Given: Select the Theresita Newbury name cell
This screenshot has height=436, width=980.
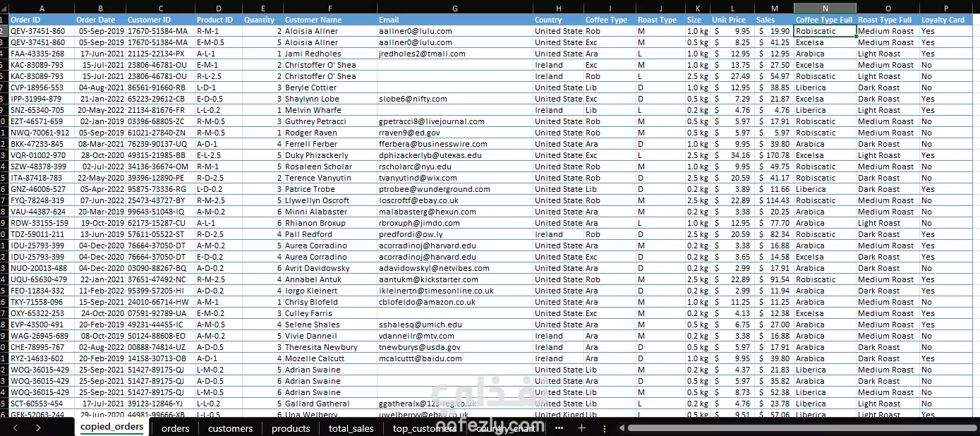Looking at the screenshot, I should [329, 347].
